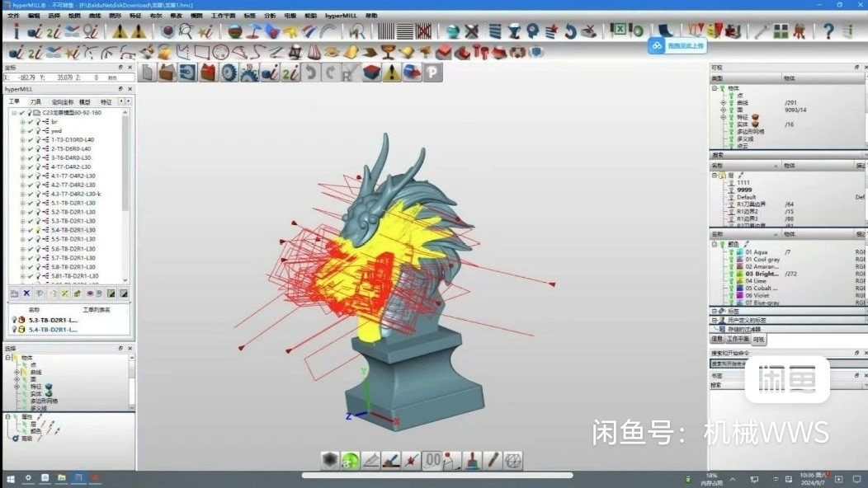The height and width of the screenshot is (488, 868).
Task: Click the red X delete button below job tree
Action: pos(25,293)
